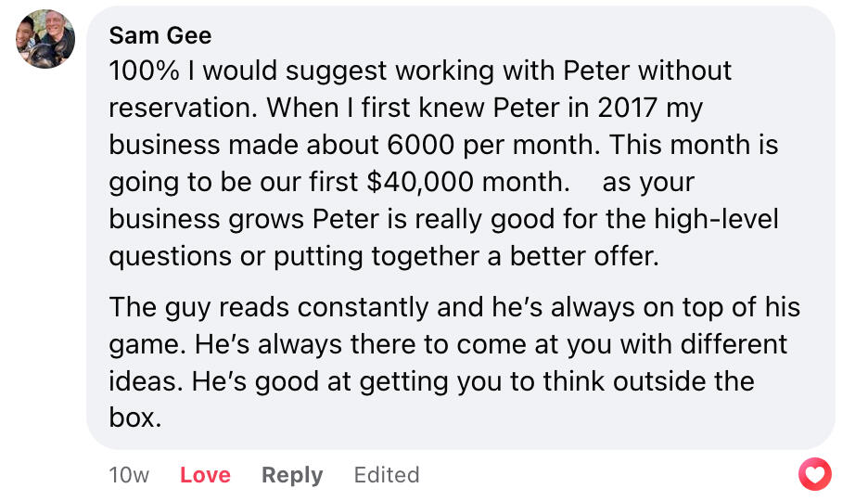Viewport: 868px width, 501px height.
Task: Open Sam Gee's profile picture
Action: point(45,39)
